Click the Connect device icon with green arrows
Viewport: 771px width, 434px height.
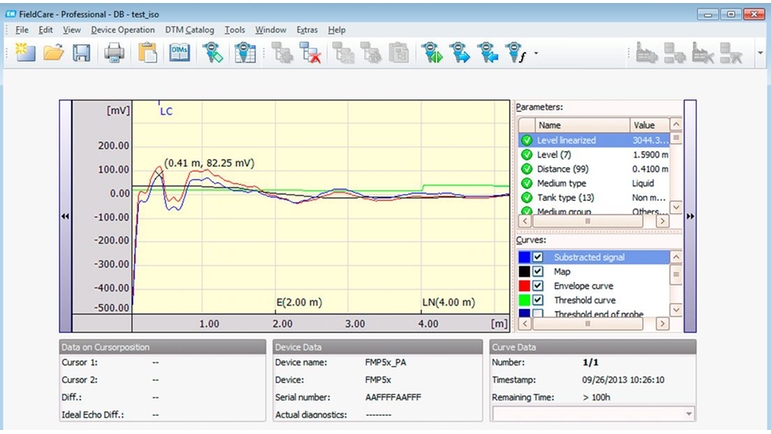pos(432,53)
